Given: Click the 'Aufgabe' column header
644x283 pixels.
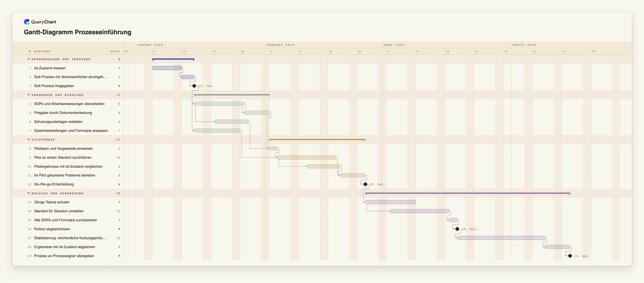Looking at the screenshot, I should [x=42, y=51].
